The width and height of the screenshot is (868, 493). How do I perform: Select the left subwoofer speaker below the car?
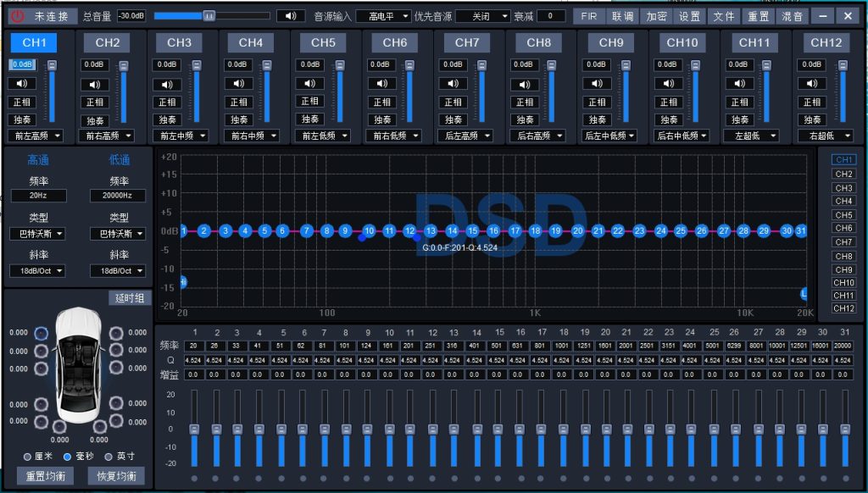coord(59,427)
